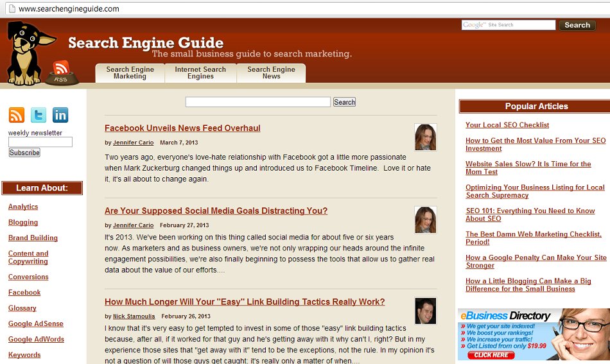Open SEO 101 Everything You Need to Know

[530, 214]
